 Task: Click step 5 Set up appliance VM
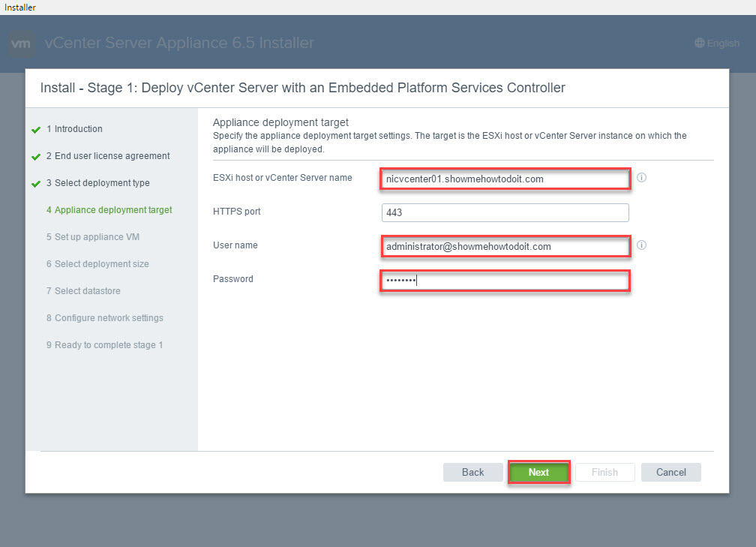(x=97, y=237)
